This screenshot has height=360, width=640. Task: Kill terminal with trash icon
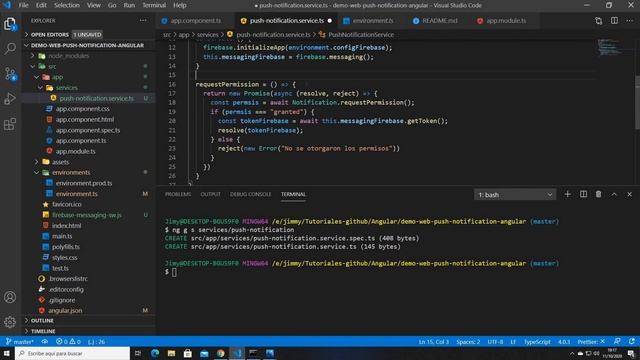tap(598, 195)
